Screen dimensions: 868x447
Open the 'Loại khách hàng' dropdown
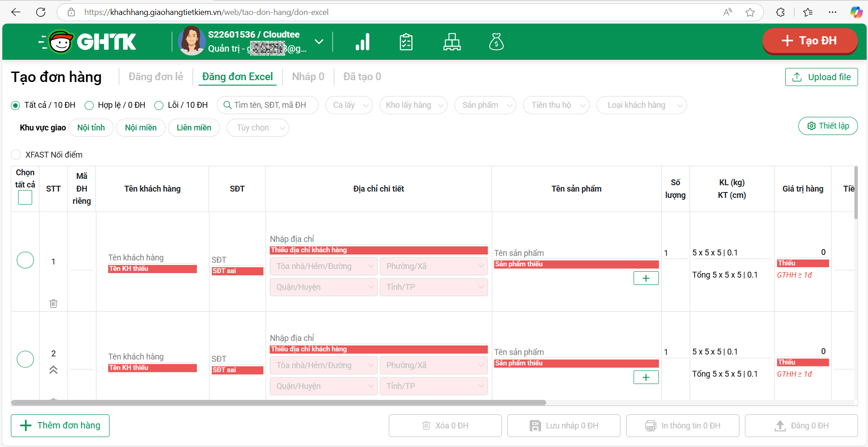click(x=641, y=105)
